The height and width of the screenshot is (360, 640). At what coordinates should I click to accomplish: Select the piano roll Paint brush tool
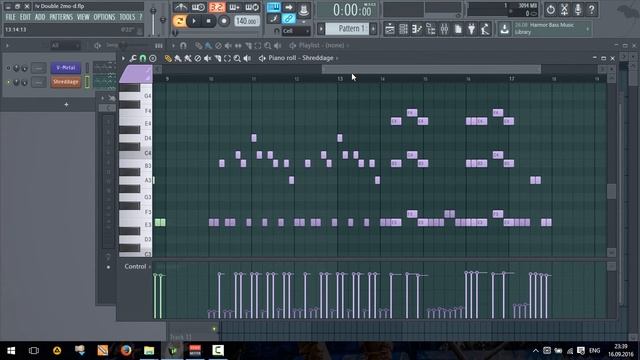tap(178, 59)
